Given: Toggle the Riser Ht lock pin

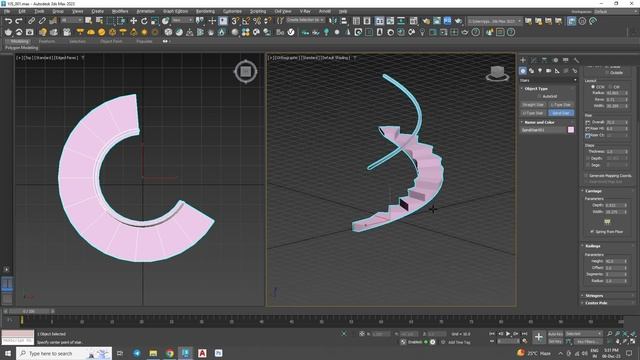Looking at the screenshot, I should 587,129.
